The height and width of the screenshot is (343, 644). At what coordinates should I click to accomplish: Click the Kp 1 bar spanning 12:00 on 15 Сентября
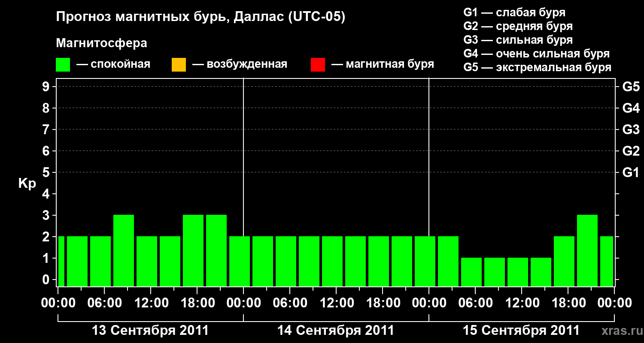click(x=518, y=272)
